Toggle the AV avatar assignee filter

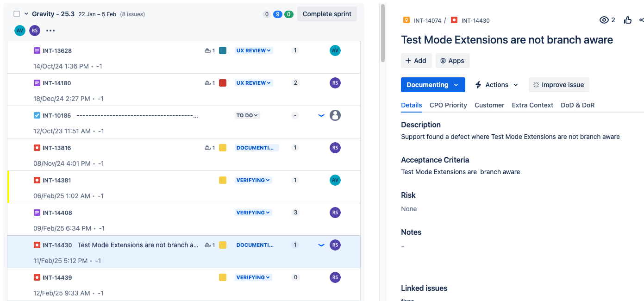point(19,30)
